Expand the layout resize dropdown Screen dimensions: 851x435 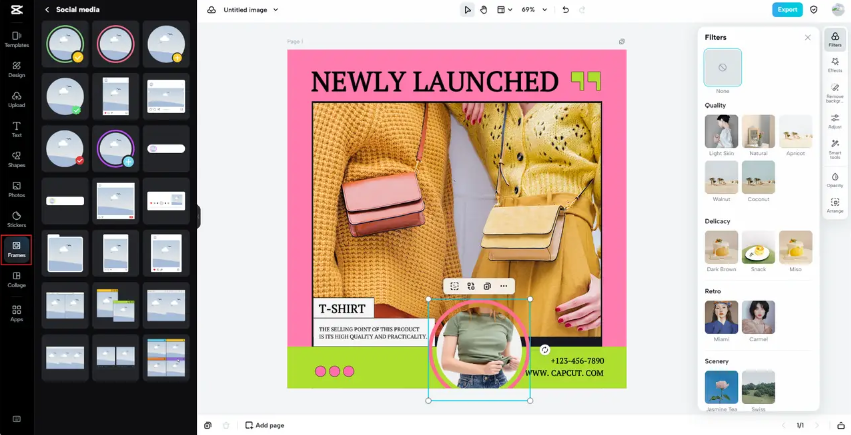(x=505, y=10)
